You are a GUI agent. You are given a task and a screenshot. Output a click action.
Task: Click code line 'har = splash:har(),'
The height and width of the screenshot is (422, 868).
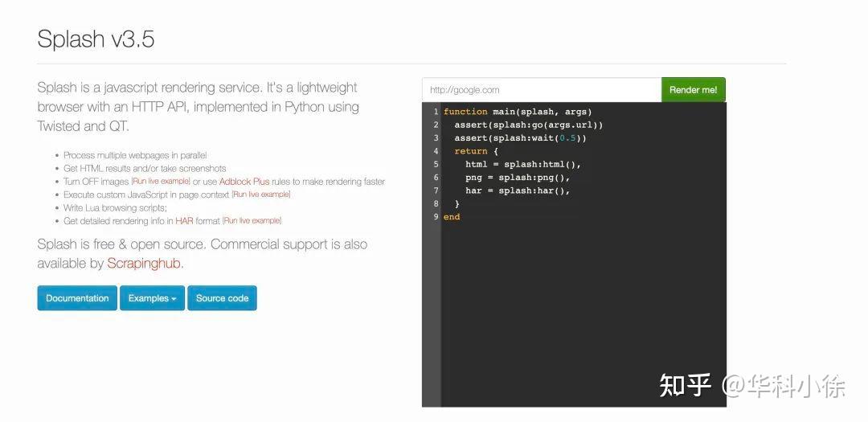point(518,191)
